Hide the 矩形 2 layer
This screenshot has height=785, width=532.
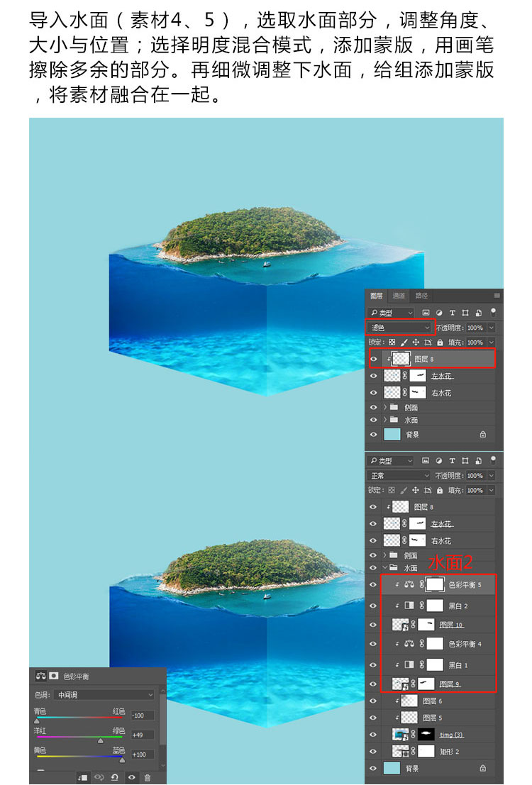[373, 751]
